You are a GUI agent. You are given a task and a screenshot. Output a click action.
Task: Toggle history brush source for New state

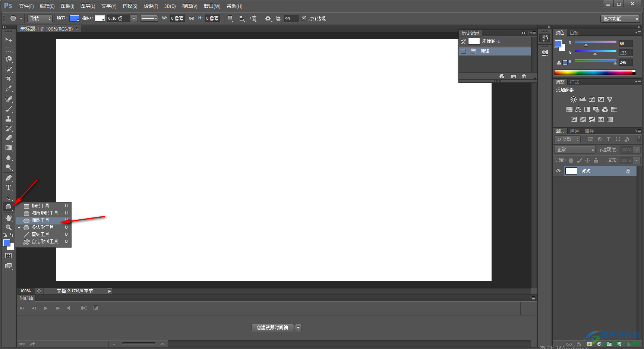(x=463, y=51)
